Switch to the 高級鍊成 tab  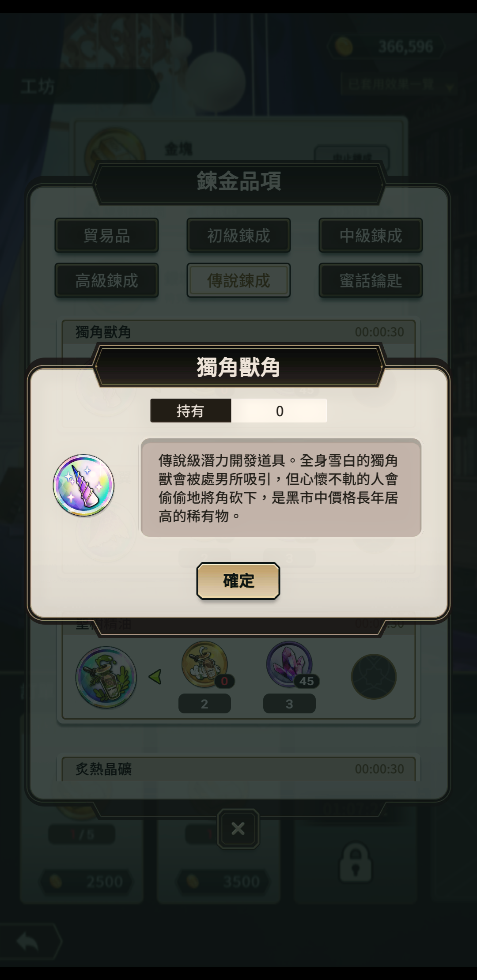click(106, 280)
